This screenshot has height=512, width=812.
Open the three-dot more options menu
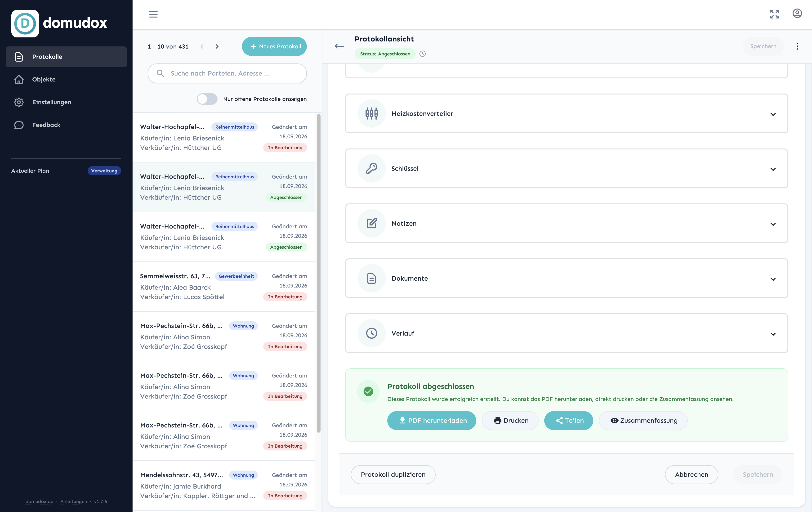(797, 46)
